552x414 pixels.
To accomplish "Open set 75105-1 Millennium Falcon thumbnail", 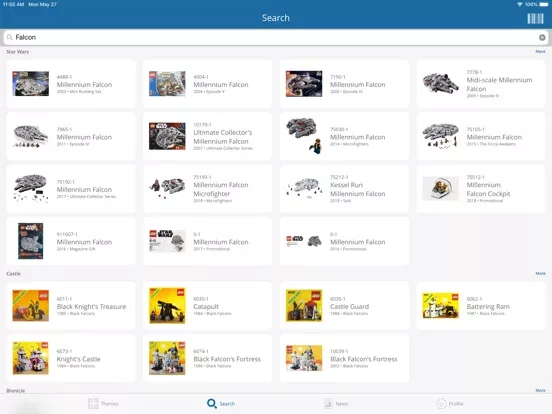I will tap(440, 136).
